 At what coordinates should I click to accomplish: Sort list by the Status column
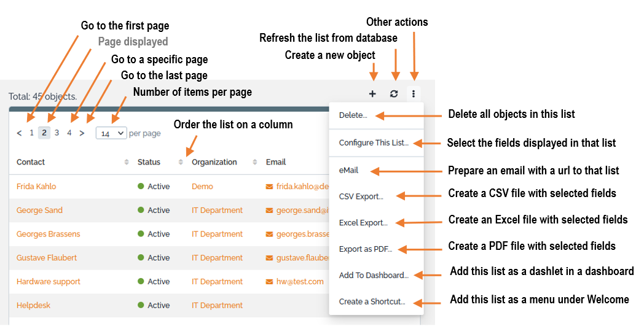[181, 162]
